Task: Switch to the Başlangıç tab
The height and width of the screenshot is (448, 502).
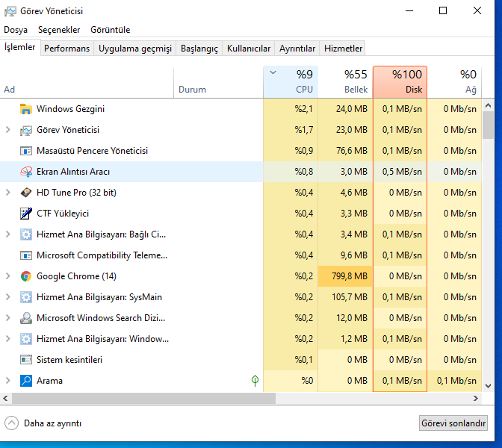Action: click(x=199, y=49)
